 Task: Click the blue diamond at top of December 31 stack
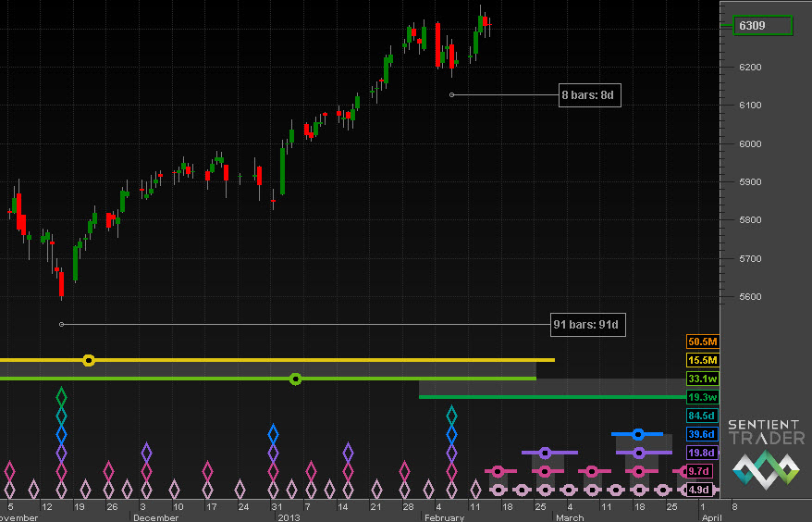[x=273, y=433]
